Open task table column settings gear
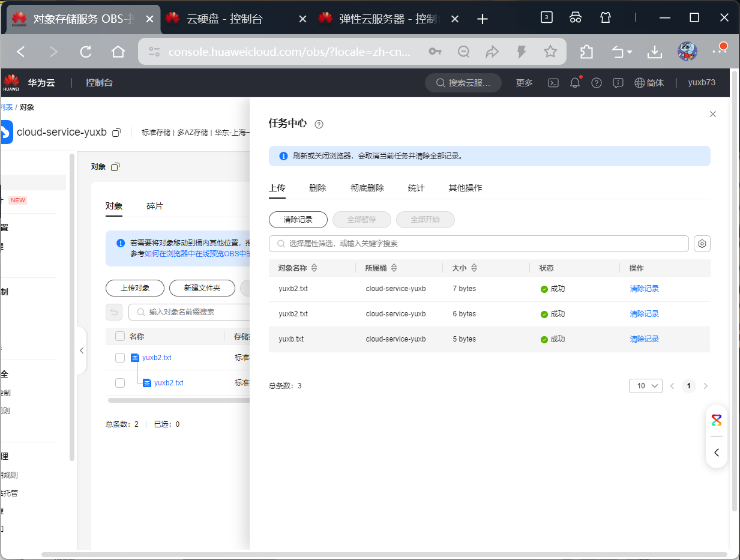 (702, 244)
